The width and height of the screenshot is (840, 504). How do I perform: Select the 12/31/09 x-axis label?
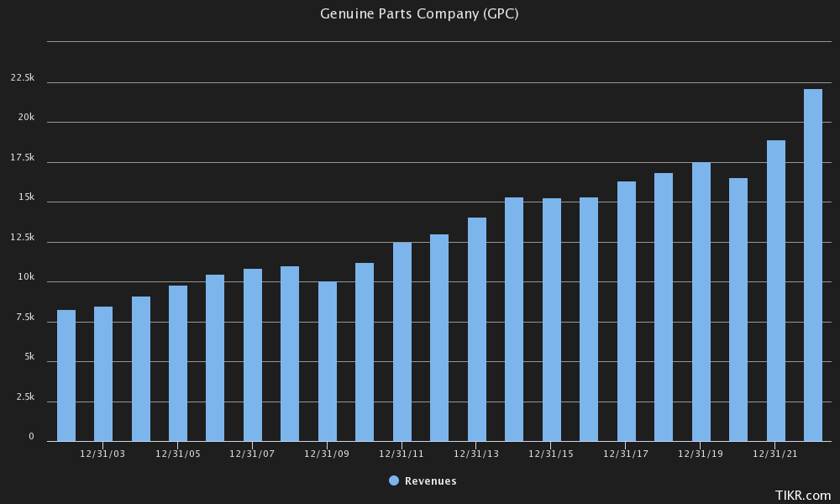pyautogui.click(x=327, y=454)
